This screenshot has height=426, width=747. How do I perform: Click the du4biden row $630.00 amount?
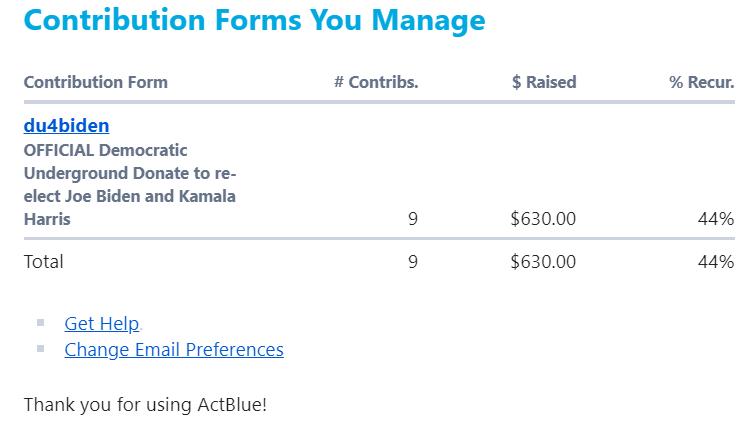coord(543,218)
